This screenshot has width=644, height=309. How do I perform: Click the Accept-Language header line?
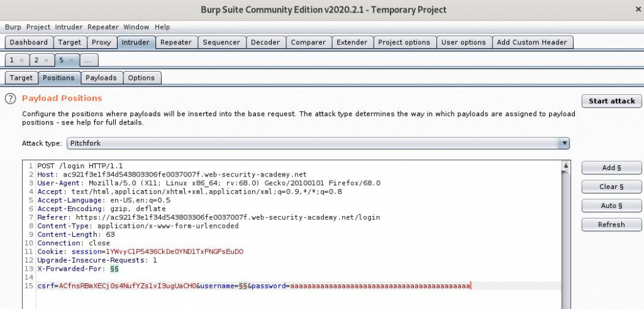[x=104, y=200]
